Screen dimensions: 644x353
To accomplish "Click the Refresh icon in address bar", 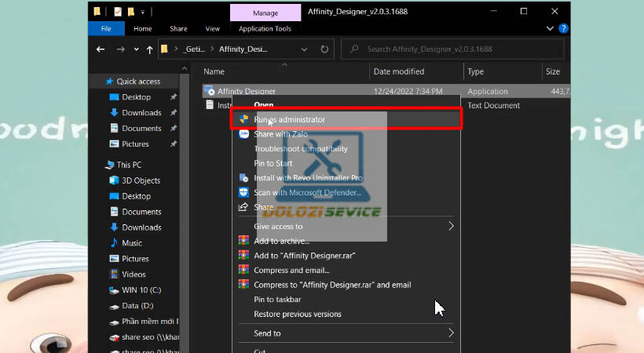I will 324,49.
